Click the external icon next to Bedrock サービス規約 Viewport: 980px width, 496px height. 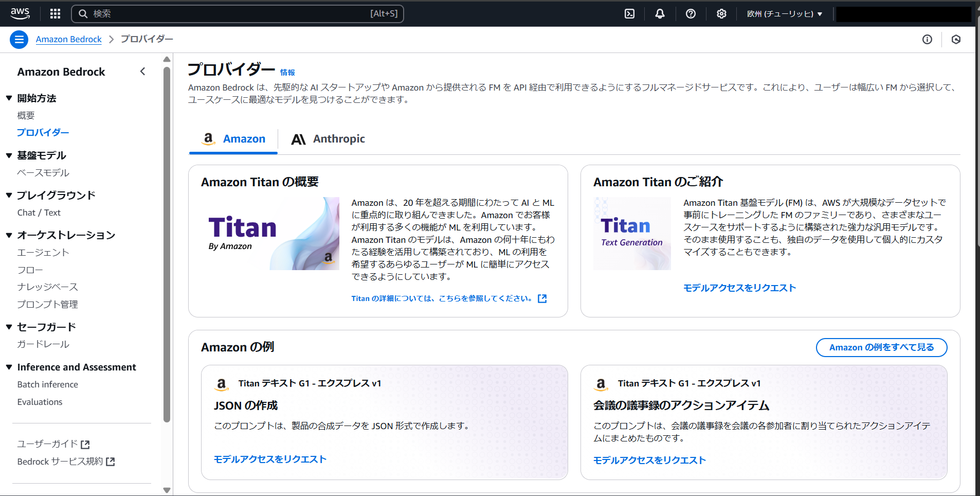(110, 462)
